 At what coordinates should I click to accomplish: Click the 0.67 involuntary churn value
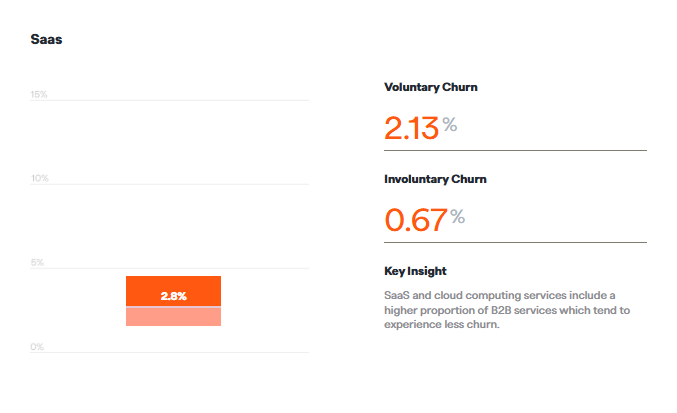click(415, 220)
